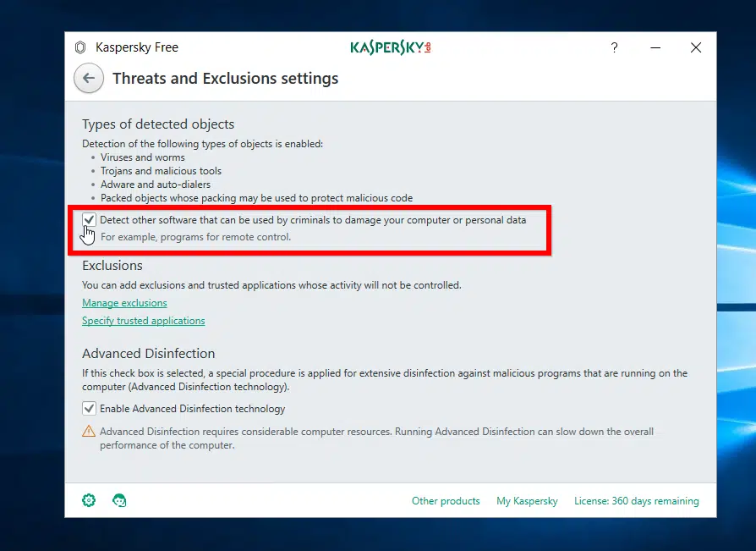Toggle Enable Advanced Disinfection technology checkbox
Viewport: 756px width, 551px height.
[x=89, y=409]
